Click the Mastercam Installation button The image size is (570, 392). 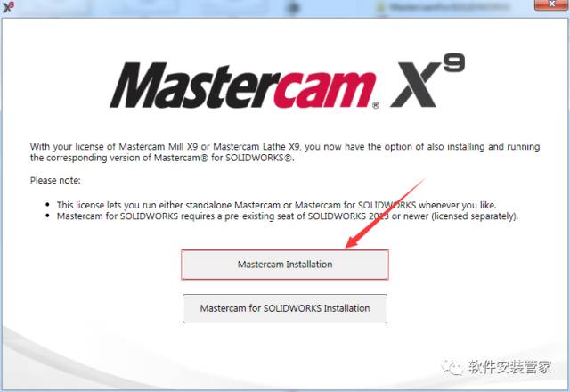pyautogui.click(x=285, y=265)
